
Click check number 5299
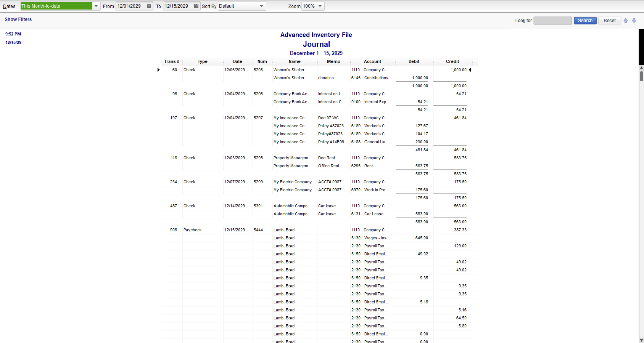258,182
